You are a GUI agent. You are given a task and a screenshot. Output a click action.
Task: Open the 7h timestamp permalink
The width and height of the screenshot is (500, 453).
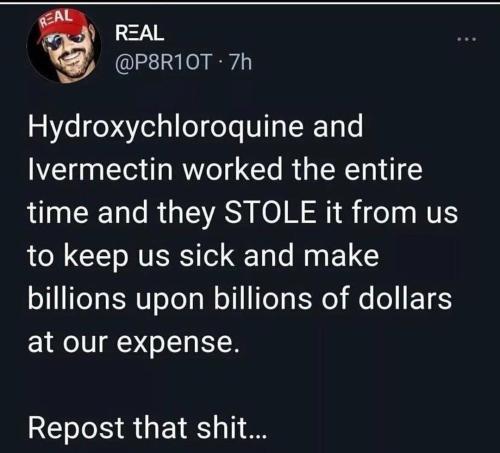[x=241, y=62]
